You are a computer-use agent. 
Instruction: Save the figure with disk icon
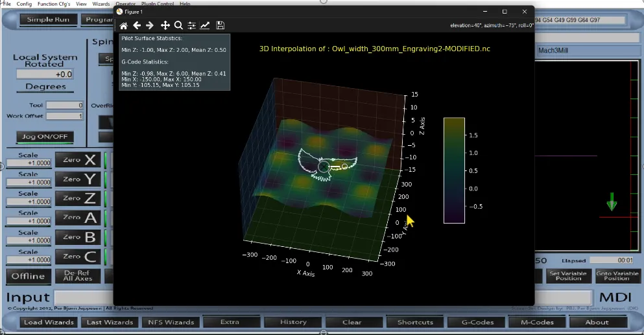click(x=221, y=25)
